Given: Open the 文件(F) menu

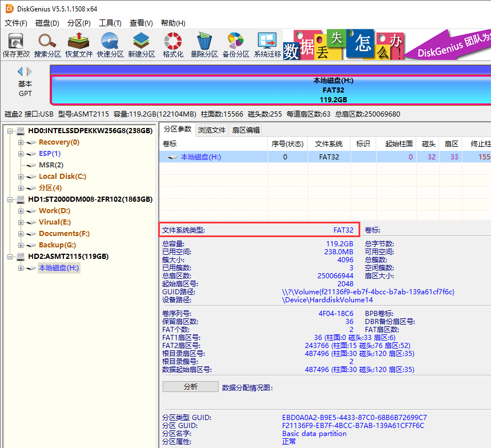Looking at the screenshot, I should point(15,23).
